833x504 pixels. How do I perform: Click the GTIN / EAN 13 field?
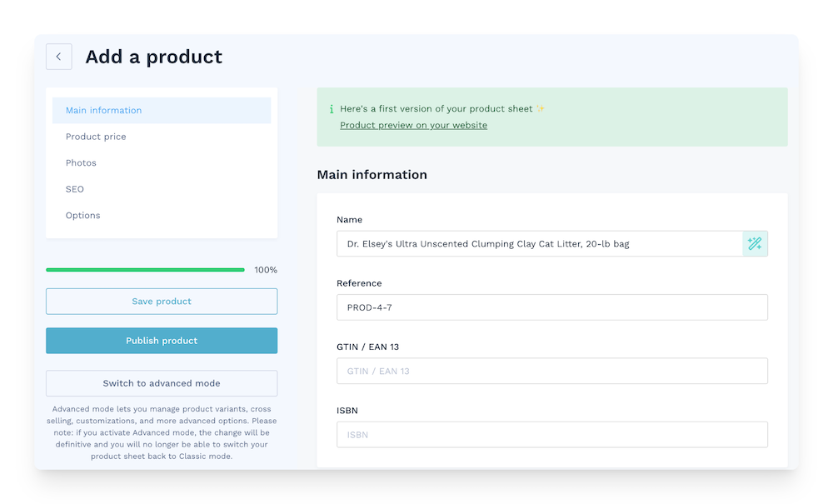(x=552, y=371)
